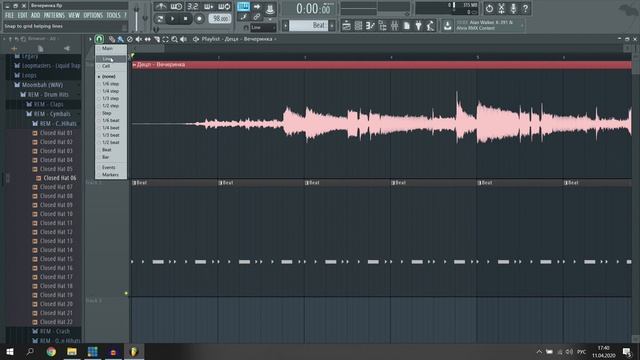Choose Markers in snap menu
This screenshot has width=640, height=360.
pos(110,175)
